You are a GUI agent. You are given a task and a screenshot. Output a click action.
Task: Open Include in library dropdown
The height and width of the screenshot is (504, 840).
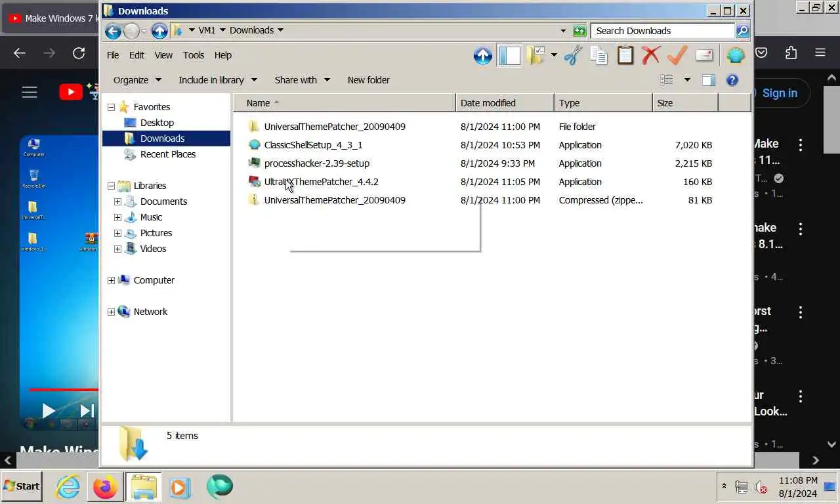(218, 80)
